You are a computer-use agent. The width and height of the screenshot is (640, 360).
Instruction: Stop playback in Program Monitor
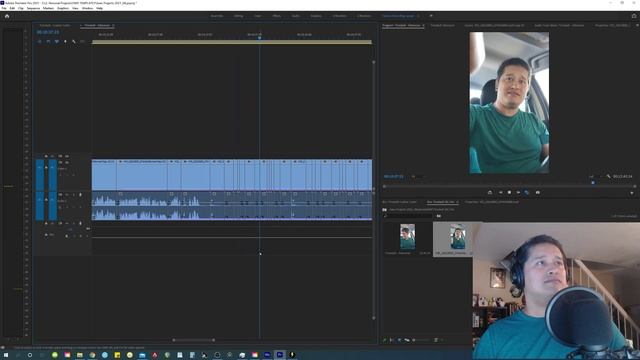509,193
